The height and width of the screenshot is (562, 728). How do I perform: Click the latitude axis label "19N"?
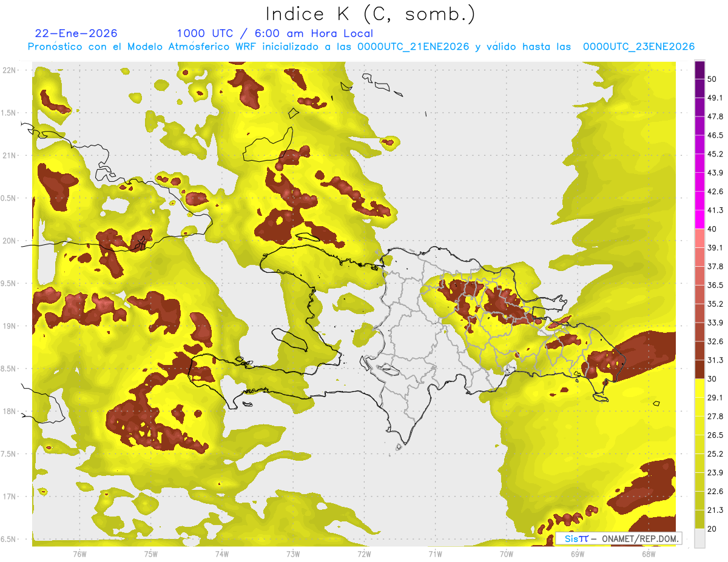coord(9,326)
